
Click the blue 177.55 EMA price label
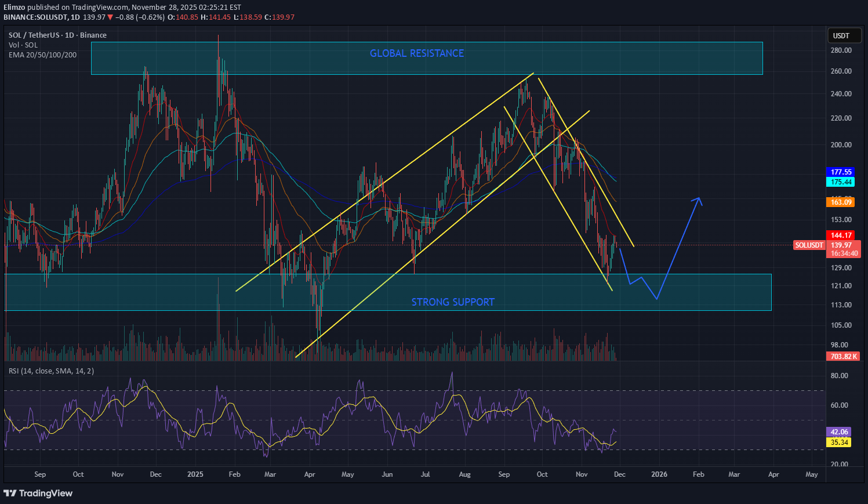(841, 172)
